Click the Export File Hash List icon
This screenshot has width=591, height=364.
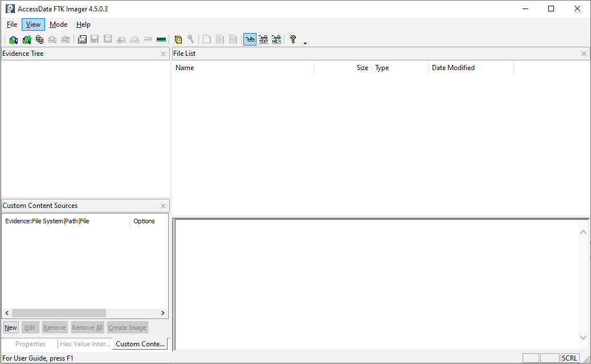click(220, 39)
